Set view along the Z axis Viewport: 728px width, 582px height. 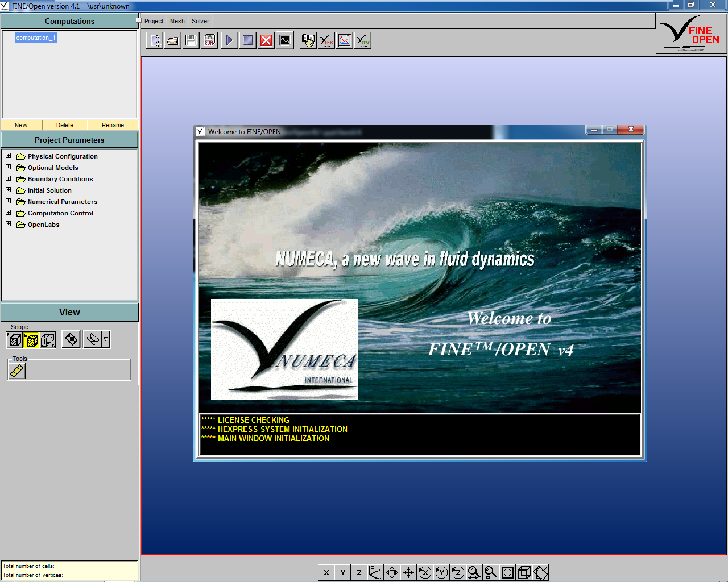coord(359,572)
